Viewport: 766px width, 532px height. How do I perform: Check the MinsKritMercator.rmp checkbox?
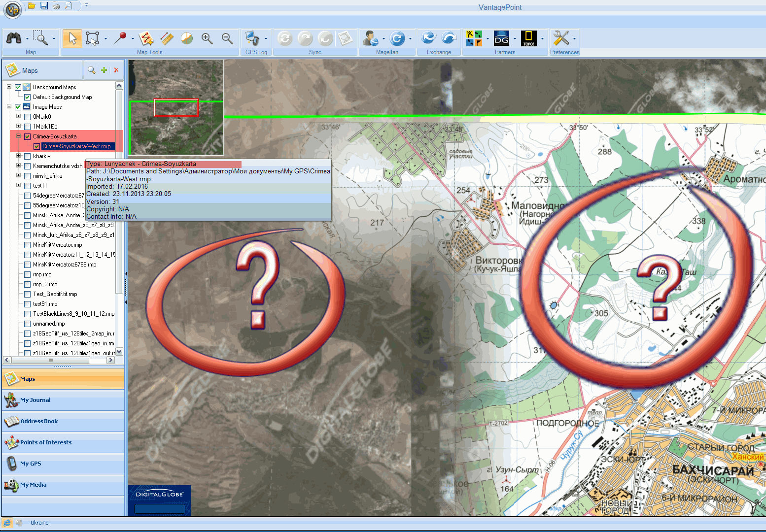[28, 245]
